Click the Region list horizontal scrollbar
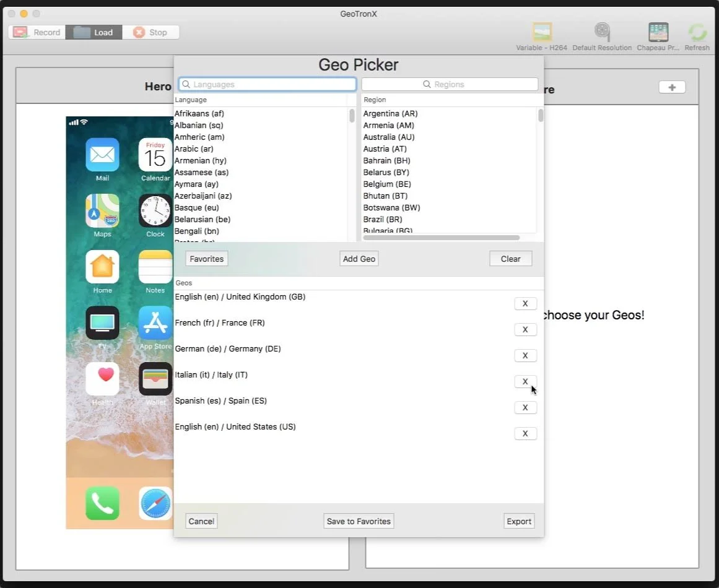The height and width of the screenshot is (588, 719). [x=441, y=238]
